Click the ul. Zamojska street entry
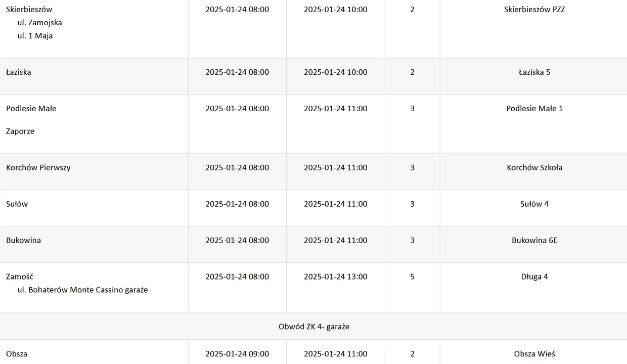Viewport: 627px width, 364px height. [x=40, y=23]
